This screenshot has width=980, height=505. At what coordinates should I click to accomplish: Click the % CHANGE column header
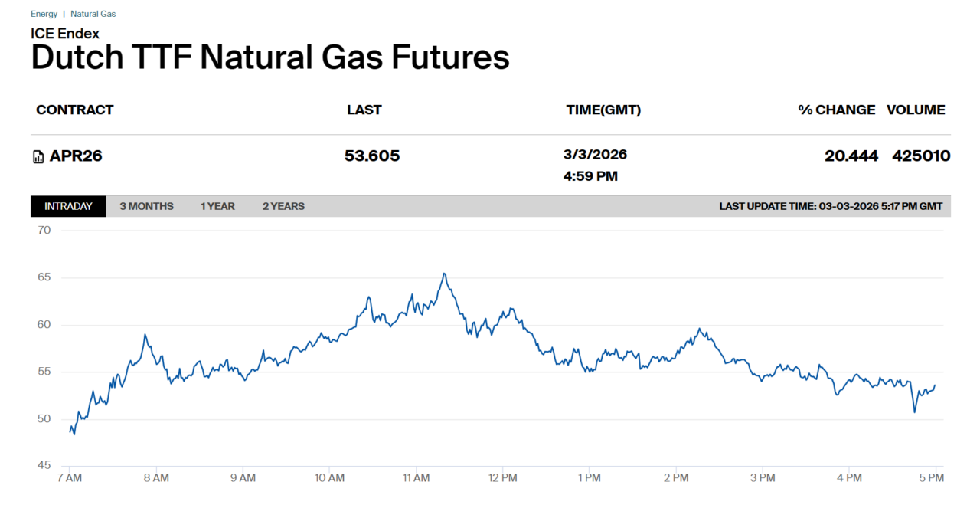[x=836, y=110]
